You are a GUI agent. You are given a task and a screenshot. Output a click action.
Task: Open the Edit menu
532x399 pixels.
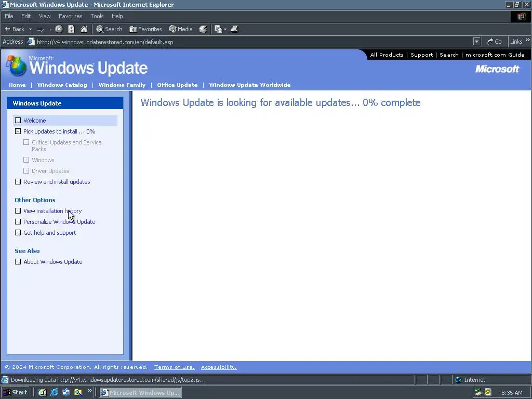(26, 16)
